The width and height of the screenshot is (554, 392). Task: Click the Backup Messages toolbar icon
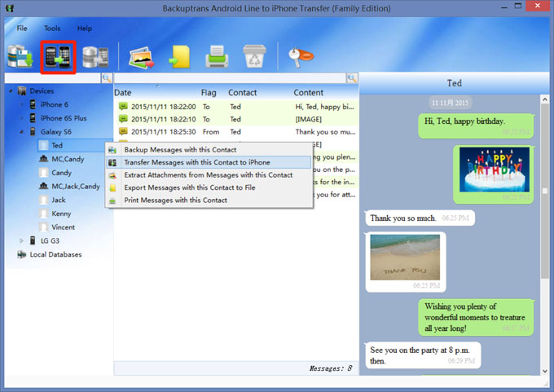20,56
